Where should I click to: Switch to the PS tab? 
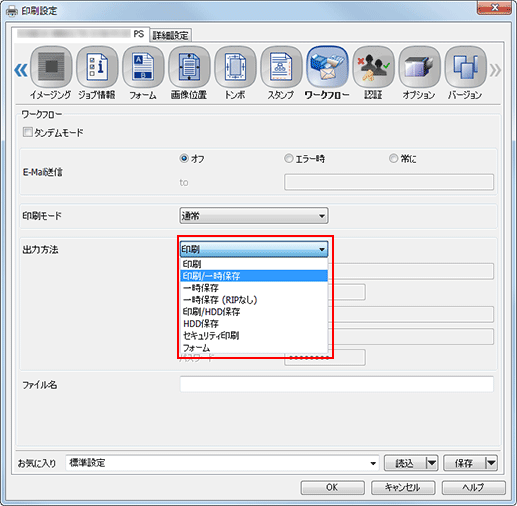click(x=81, y=34)
